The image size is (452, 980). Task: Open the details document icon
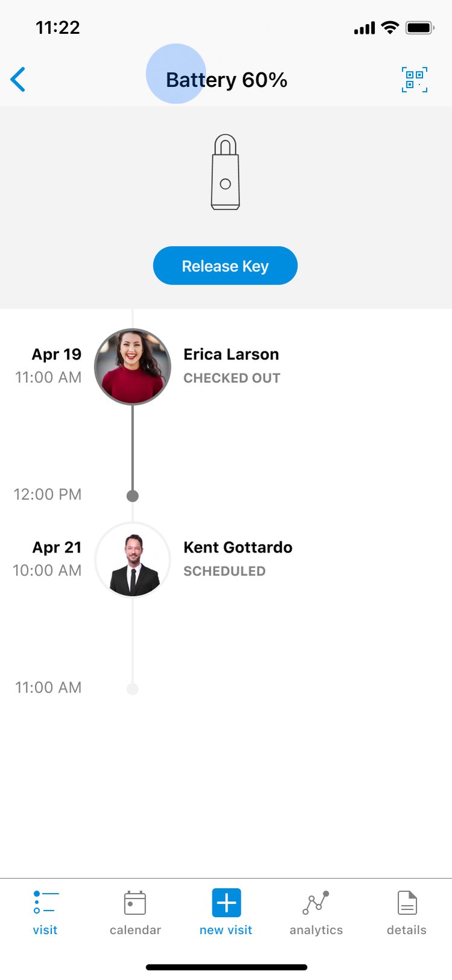(x=407, y=903)
